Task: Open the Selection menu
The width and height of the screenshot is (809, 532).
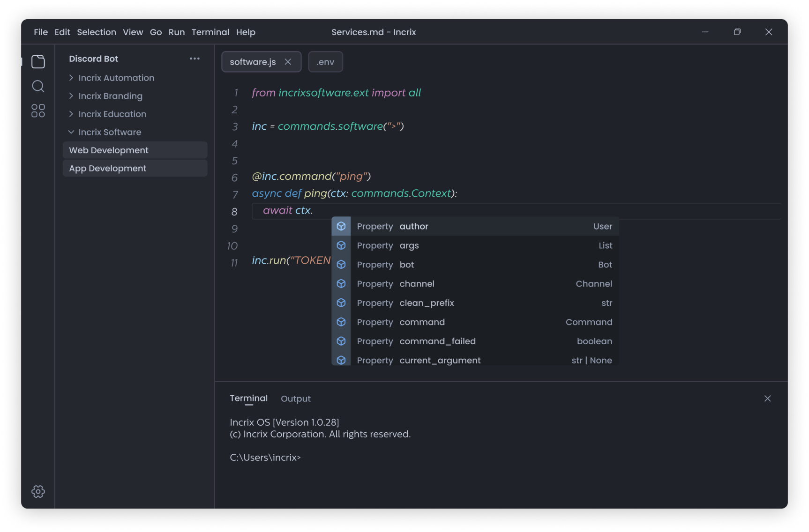Action: click(97, 32)
